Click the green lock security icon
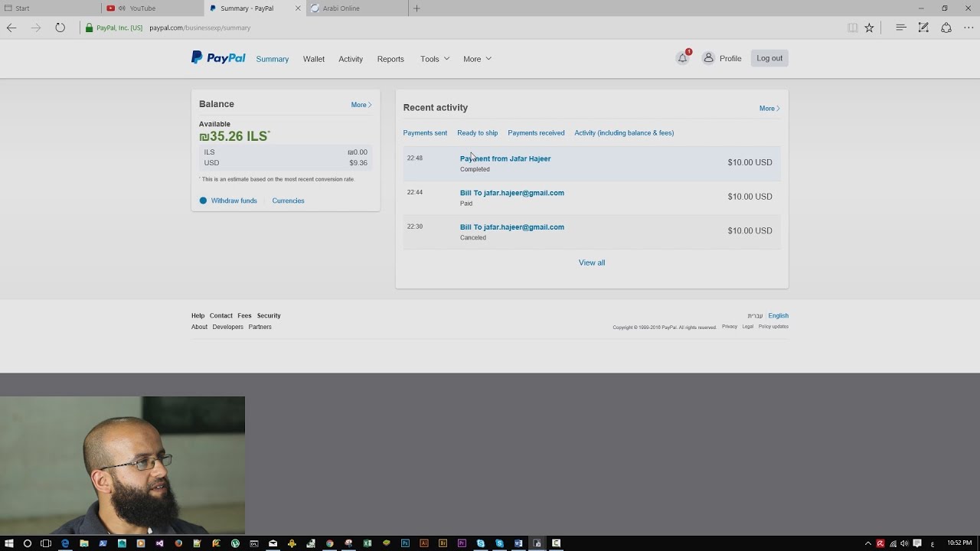This screenshot has width=980, height=551. 89,28
